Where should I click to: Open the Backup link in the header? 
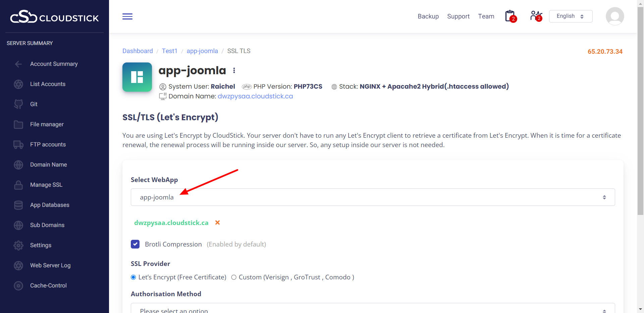pyautogui.click(x=428, y=16)
